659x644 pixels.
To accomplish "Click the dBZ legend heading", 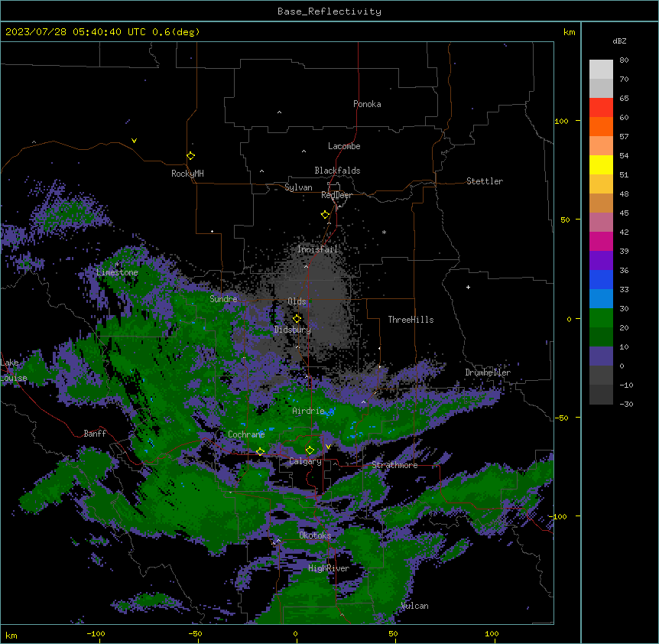I will [619, 41].
